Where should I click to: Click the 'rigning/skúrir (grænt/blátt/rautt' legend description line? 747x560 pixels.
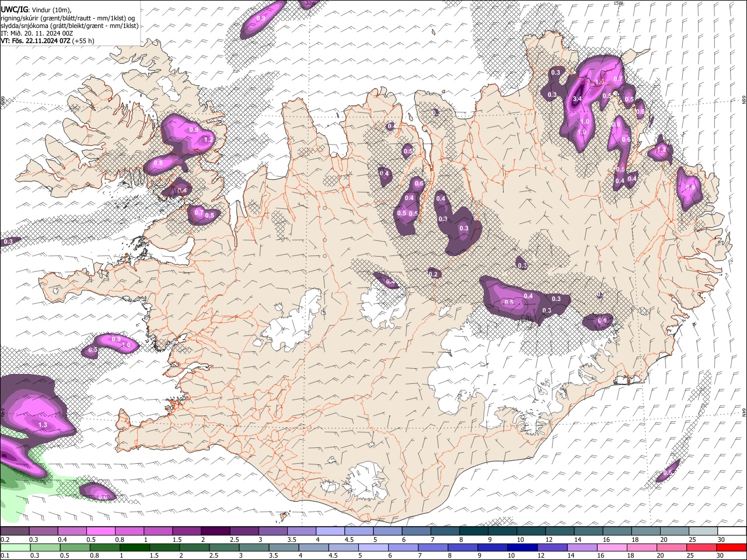pyautogui.click(x=67, y=17)
